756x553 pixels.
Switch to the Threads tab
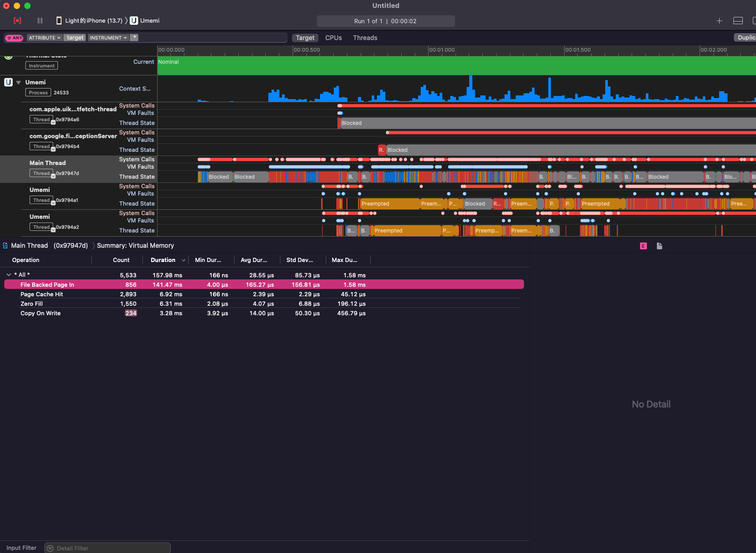tap(365, 38)
